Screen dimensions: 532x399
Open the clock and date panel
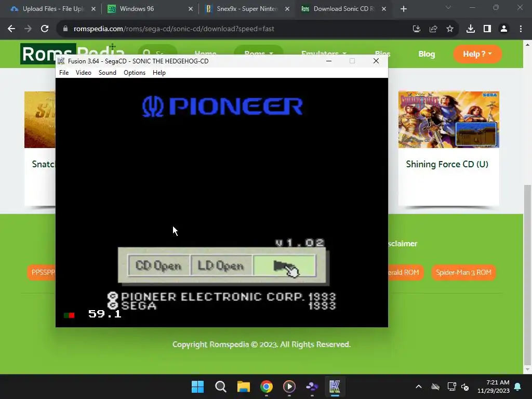tap(494, 387)
